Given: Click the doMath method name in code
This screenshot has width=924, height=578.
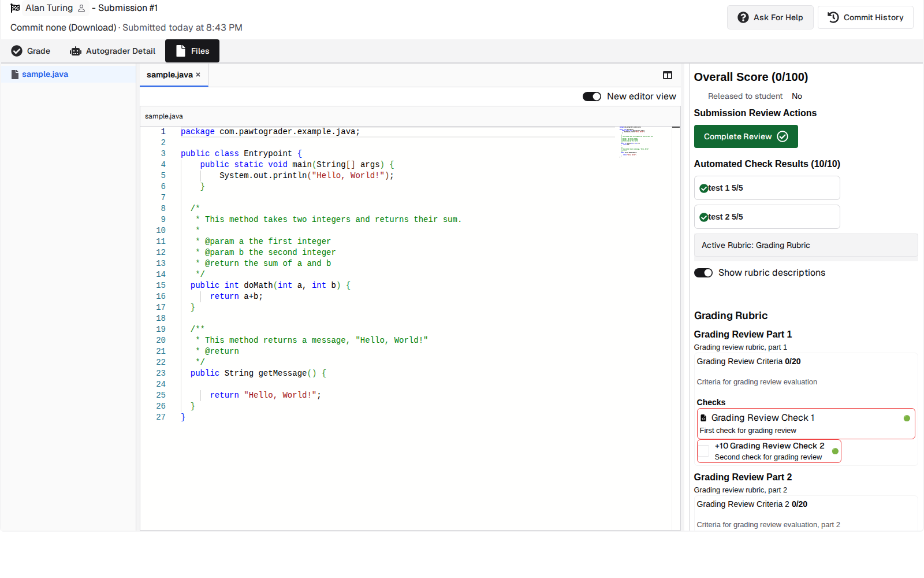Looking at the screenshot, I should (x=258, y=285).
